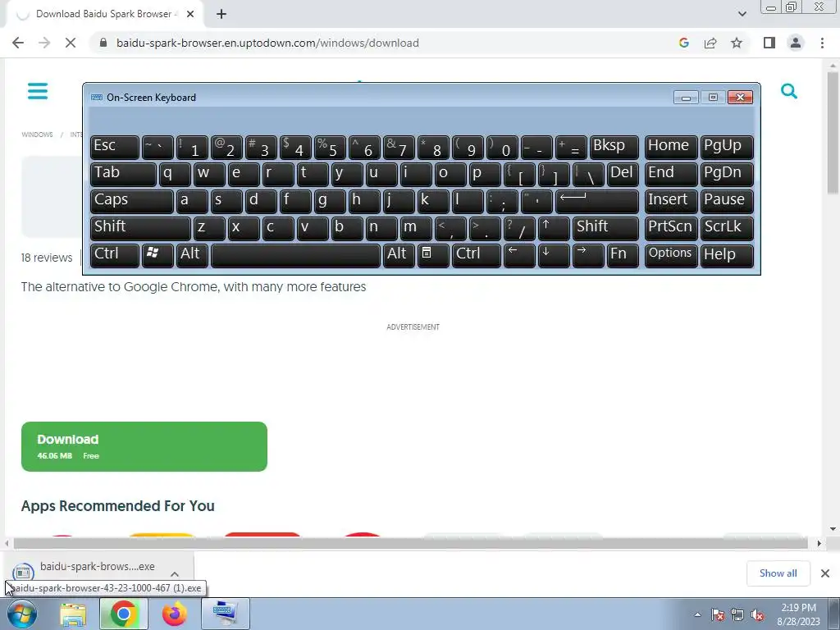840x630 pixels.
Task: Click the muted volume tray icon
Action: [757, 615]
